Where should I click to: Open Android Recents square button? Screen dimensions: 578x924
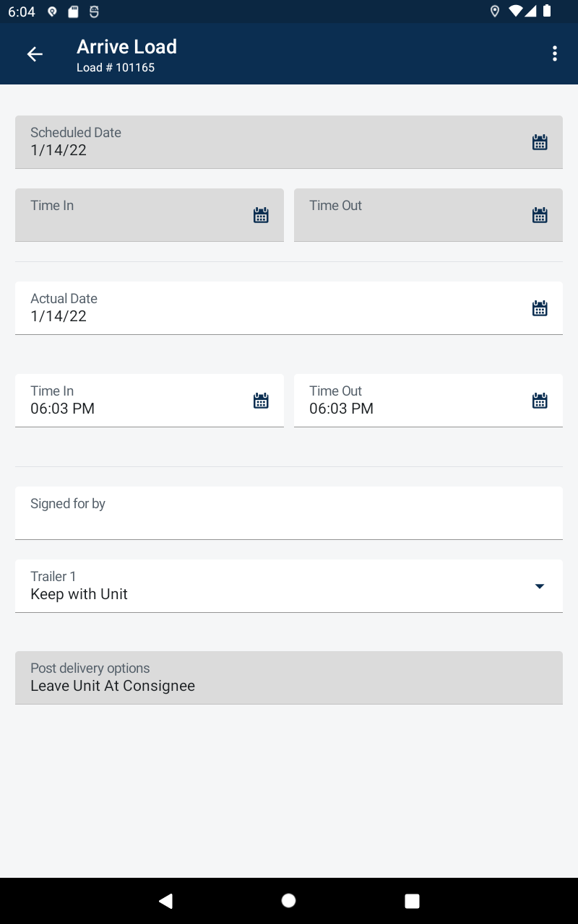coord(412,900)
